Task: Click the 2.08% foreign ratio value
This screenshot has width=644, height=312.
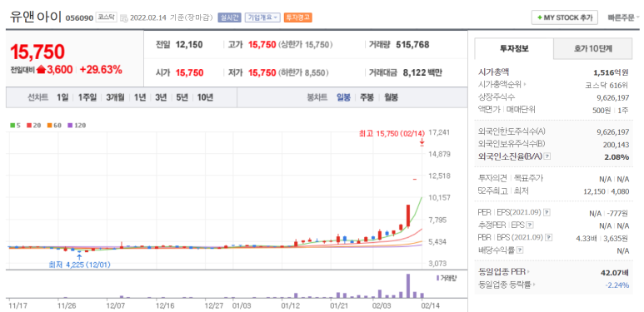Action: 617,156
